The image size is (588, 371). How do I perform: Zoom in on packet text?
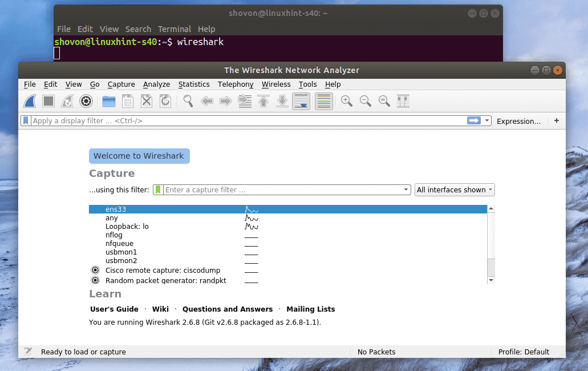pos(346,101)
